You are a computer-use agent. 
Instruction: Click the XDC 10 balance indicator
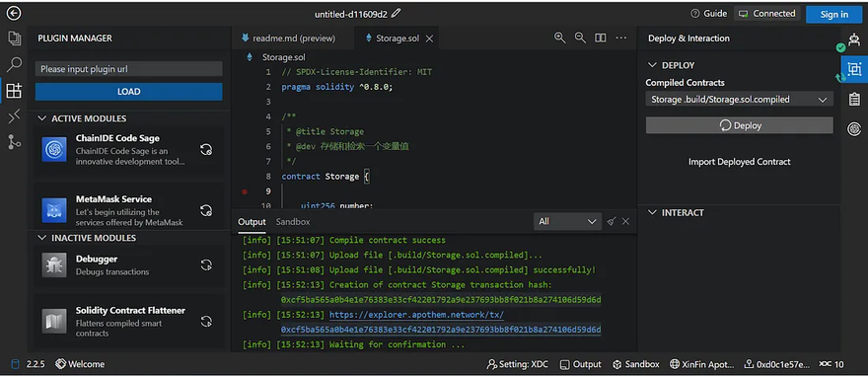point(832,364)
